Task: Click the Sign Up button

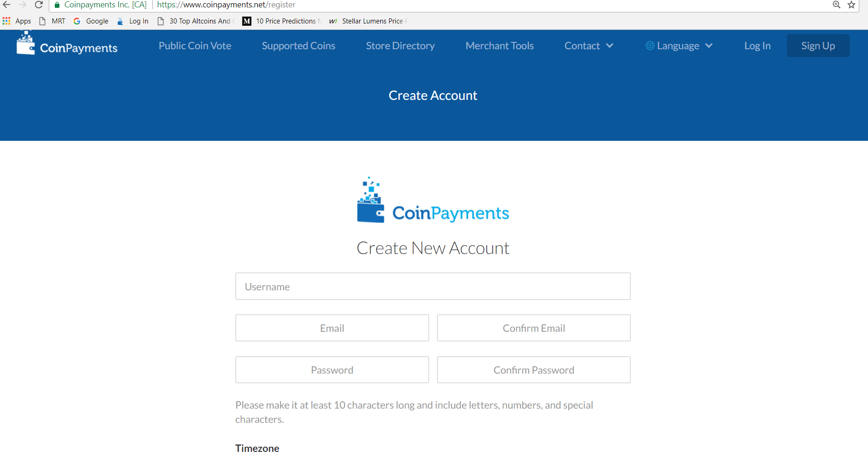Action: pyautogui.click(x=818, y=46)
